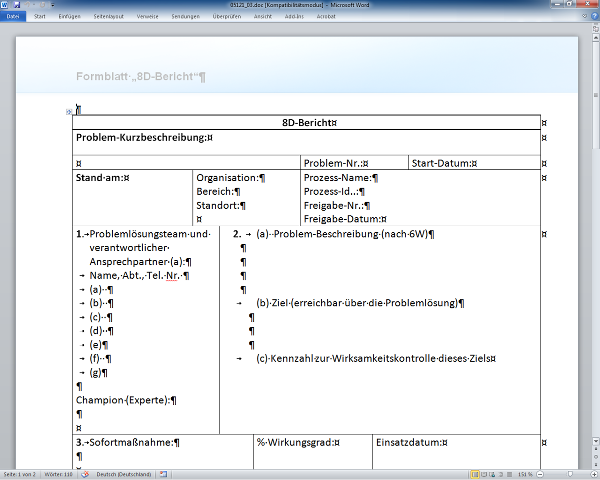Click the zoom in plus button
Image resolution: width=600 pixels, height=480 pixels.
[594, 474]
